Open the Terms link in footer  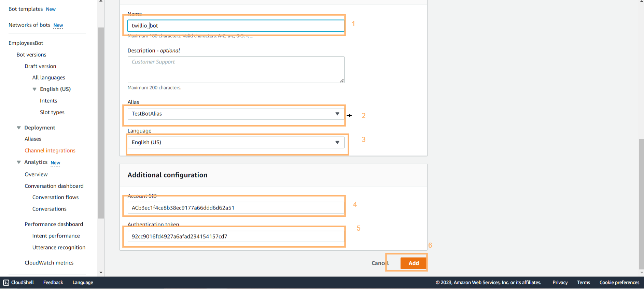click(x=584, y=283)
